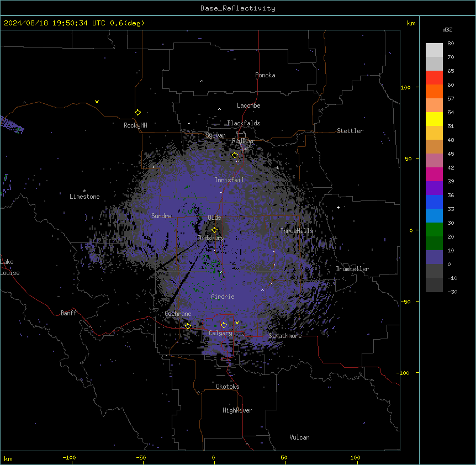Click the 33 value in the dBZ legend

pyautogui.click(x=451, y=209)
